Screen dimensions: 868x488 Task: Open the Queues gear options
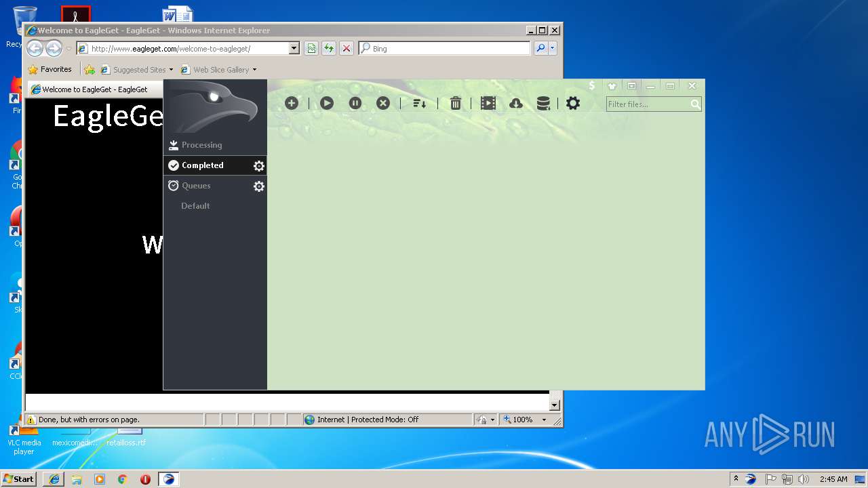pos(258,186)
